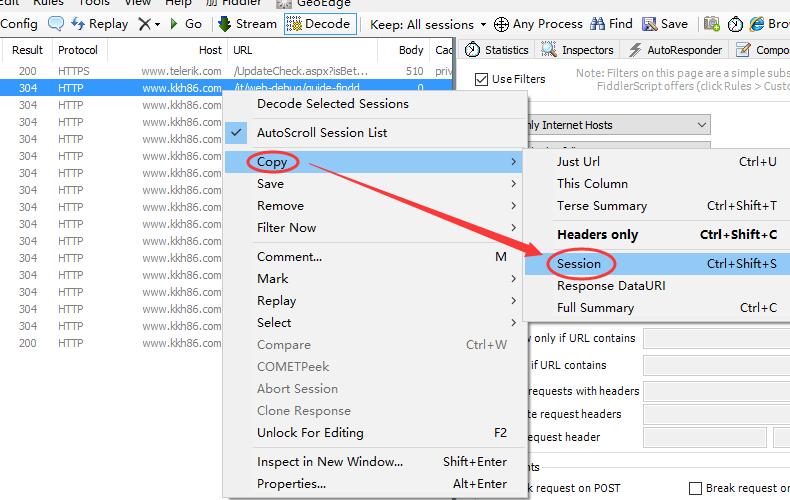Choose Properties... in the context menu
The height and width of the screenshot is (500, 790).
click(375, 484)
